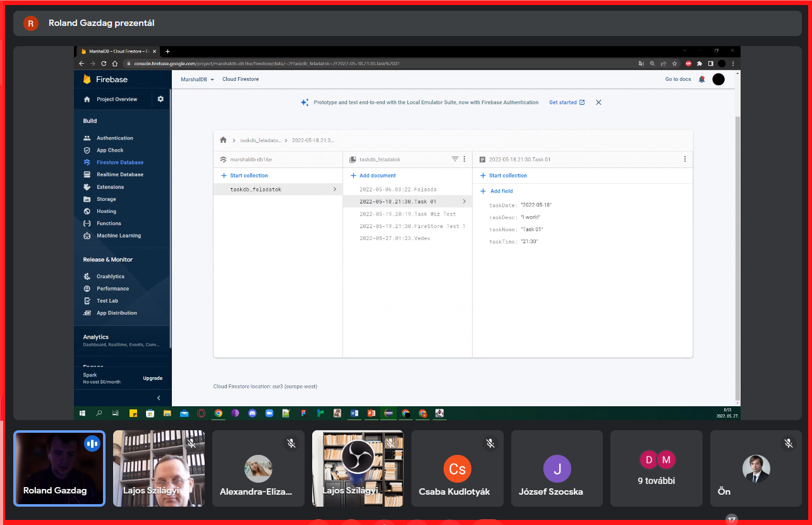Viewport: 812px width, 525px height.
Task: Open the document's three-dot options menu
Action: coord(684,159)
